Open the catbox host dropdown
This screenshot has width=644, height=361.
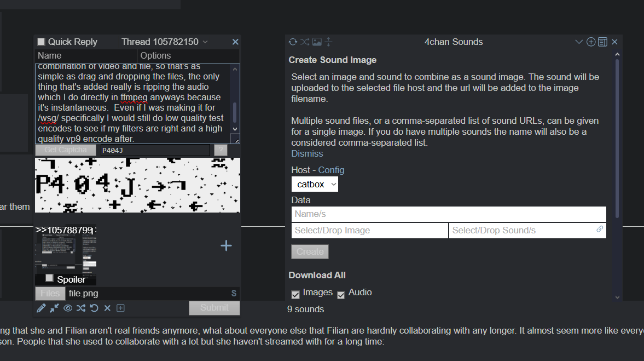pyautogui.click(x=315, y=184)
